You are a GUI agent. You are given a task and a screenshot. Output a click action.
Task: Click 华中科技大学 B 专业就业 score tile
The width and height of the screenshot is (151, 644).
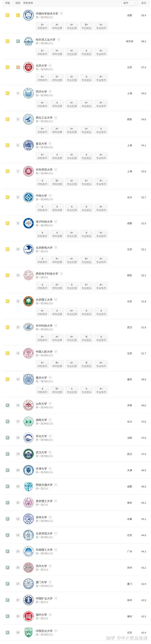coord(86,338)
